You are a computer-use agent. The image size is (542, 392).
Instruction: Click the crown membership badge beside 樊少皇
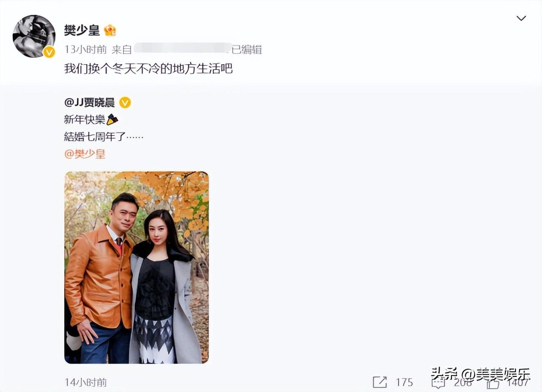click(x=110, y=30)
